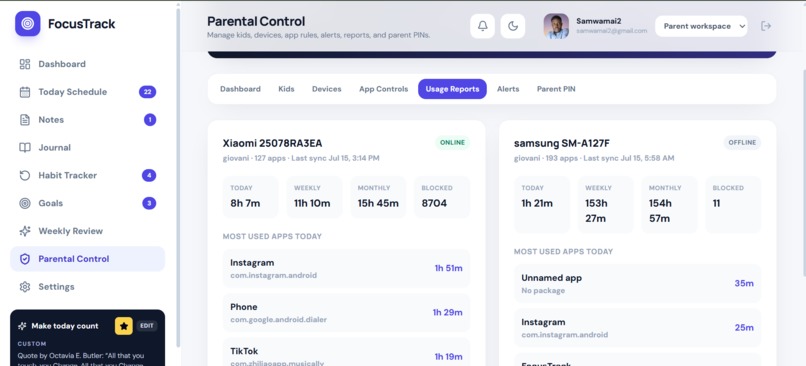The width and height of the screenshot is (806, 366).
Task: Click the ONLINE status badge
Action: click(452, 142)
